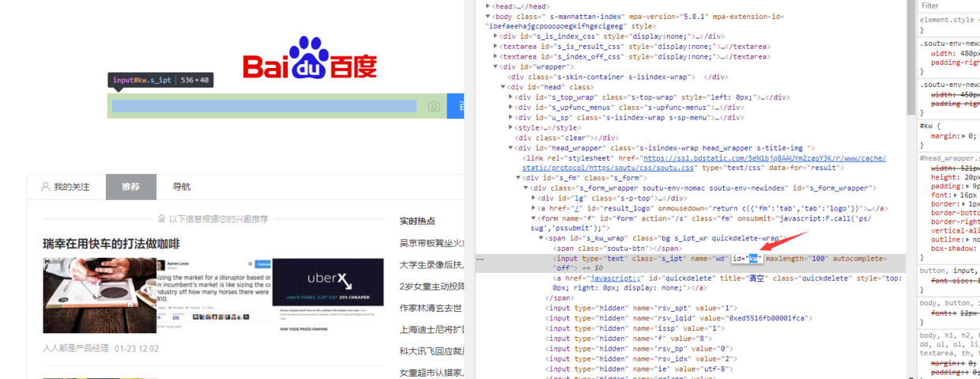Collapse the div id head node
Image resolution: width=980 pixels, height=379 pixels.
[503, 87]
